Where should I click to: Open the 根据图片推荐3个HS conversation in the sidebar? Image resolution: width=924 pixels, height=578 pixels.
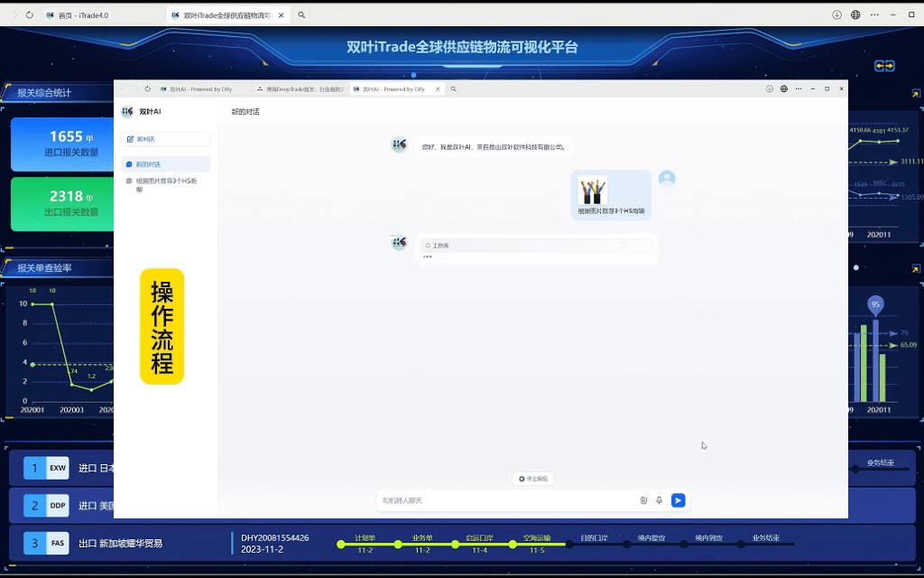(166, 184)
